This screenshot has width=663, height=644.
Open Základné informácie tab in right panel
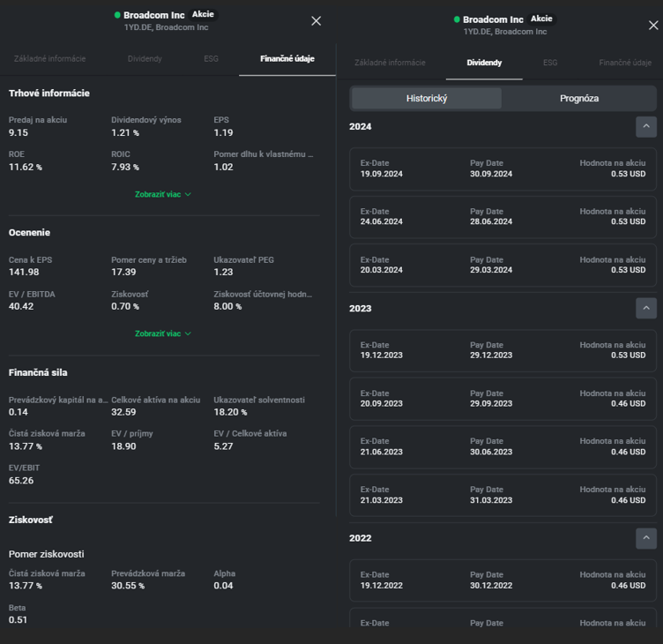pos(390,63)
